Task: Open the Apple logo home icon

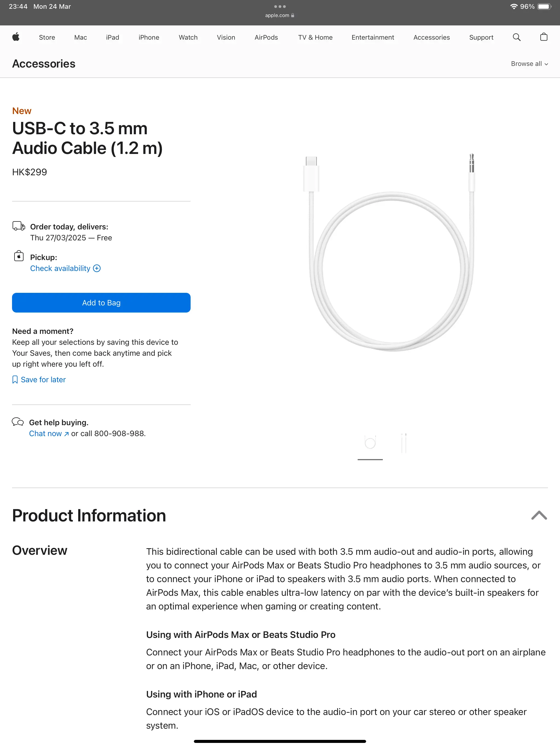Action: 16,37
